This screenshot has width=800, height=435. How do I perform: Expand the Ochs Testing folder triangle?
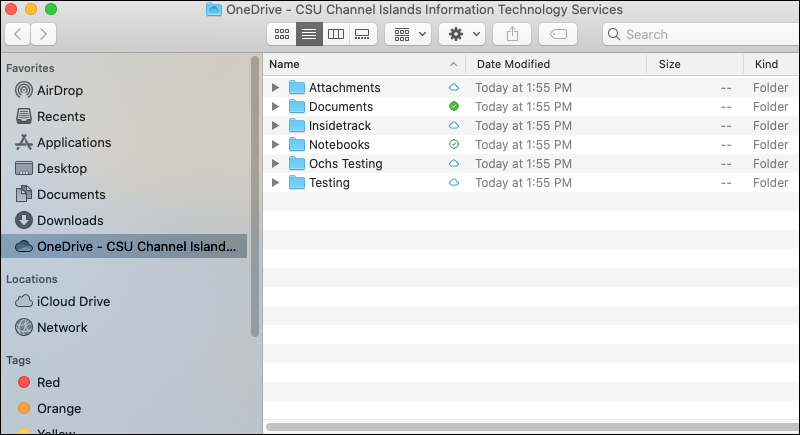coord(276,164)
